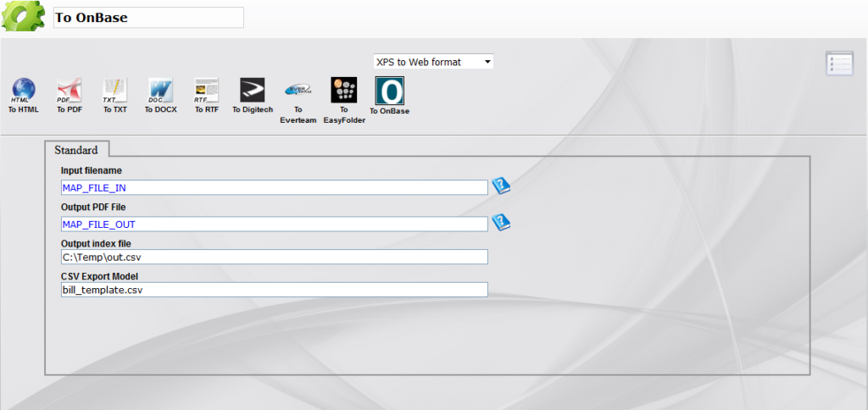The image size is (868, 410).
Task: Open the 'XPS to Web format' dropdown
Action: point(433,62)
